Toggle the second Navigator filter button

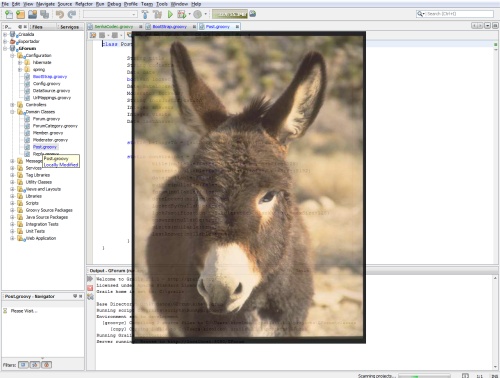click(x=35, y=365)
